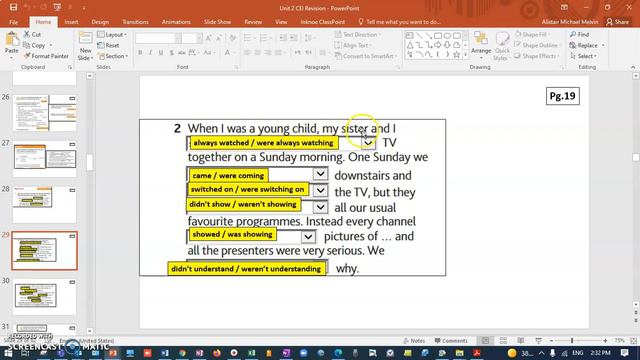
Task: Open the Shape Effects dropdown
Action: [536, 56]
